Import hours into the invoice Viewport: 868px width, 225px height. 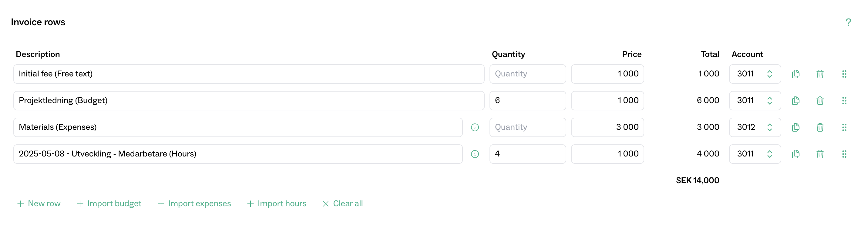pyautogui.click(x=277, y=203)
